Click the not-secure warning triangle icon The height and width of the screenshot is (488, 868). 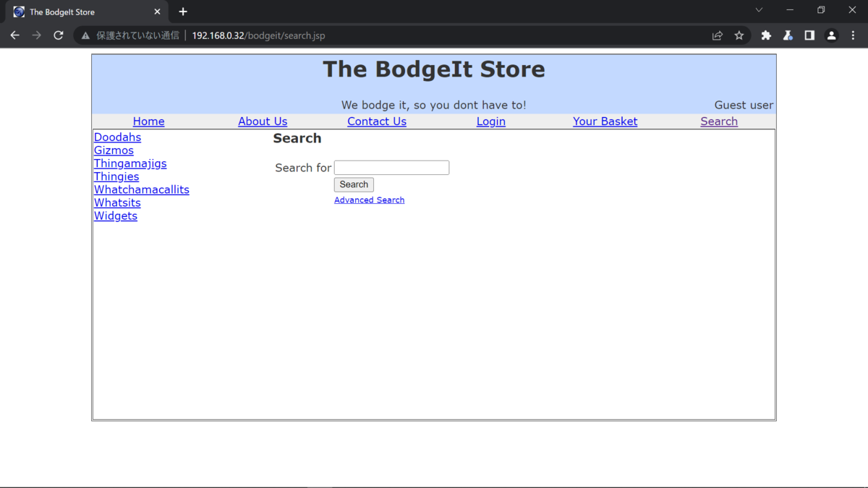pos(85,35)
